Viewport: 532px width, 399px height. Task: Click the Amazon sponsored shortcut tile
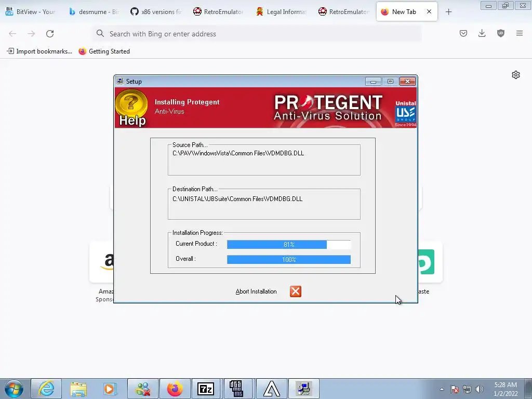point(102,261)
